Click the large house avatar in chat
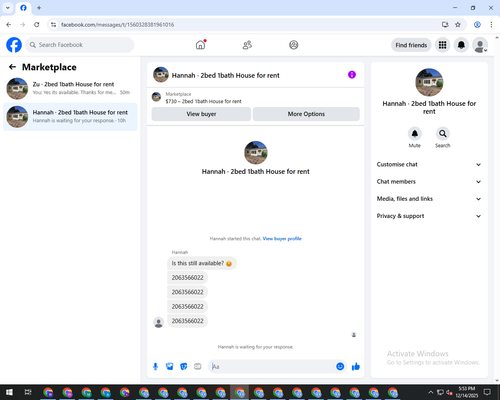 pos(256,152)
